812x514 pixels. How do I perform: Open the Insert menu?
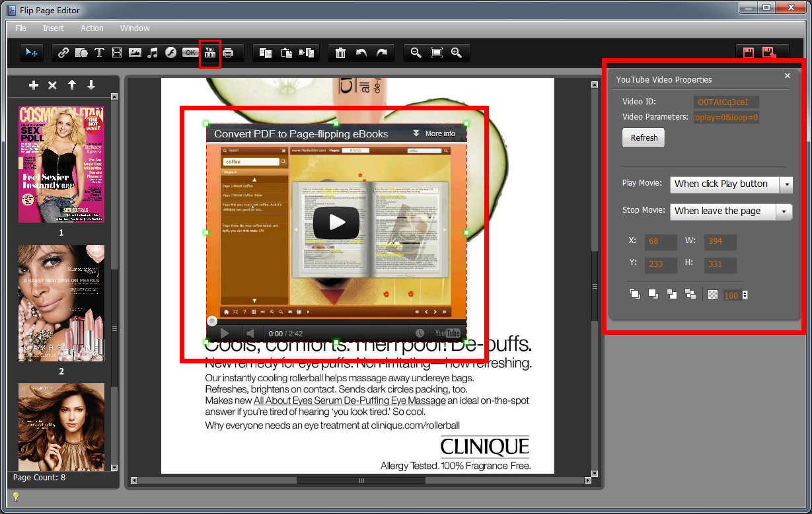point(54,28)
